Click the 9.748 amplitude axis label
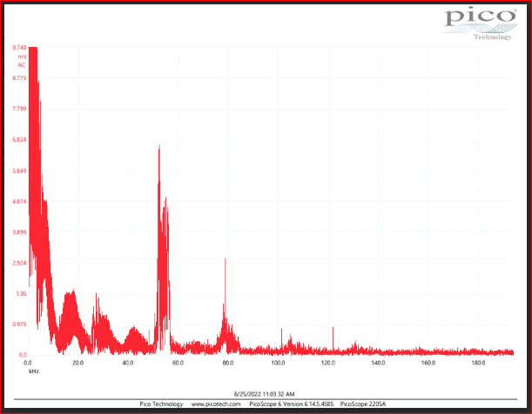Image resolution: width=532 pixels, height=414 pixels. click(19, 48)
